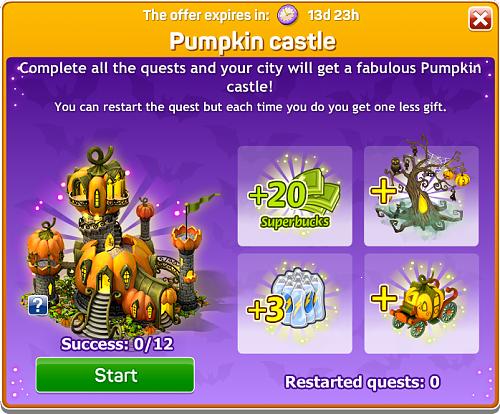Select the +20 Superbucks reward tile
This screenshot has width=500, height=414.
point(295,196)
